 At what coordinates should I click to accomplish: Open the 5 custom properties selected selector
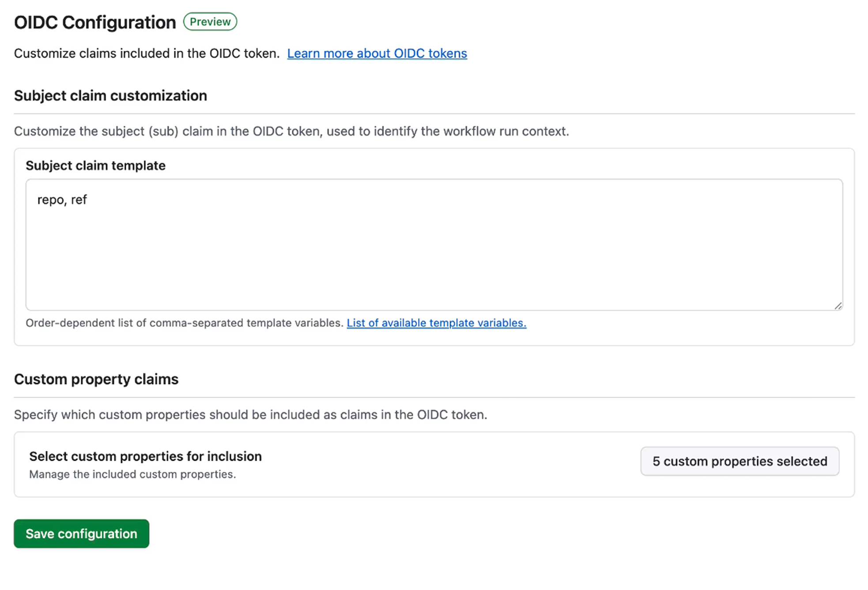pyautogui.click(x=739, y=461)
